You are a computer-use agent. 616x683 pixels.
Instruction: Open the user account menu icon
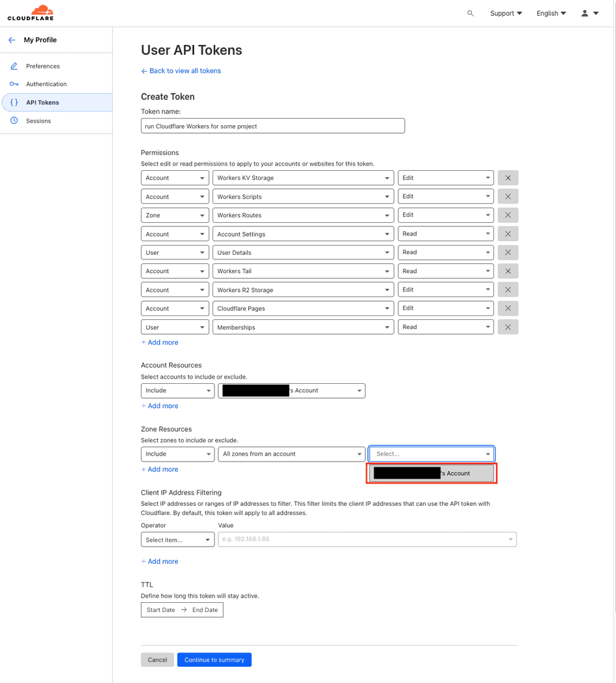click(x=590, y=14)
